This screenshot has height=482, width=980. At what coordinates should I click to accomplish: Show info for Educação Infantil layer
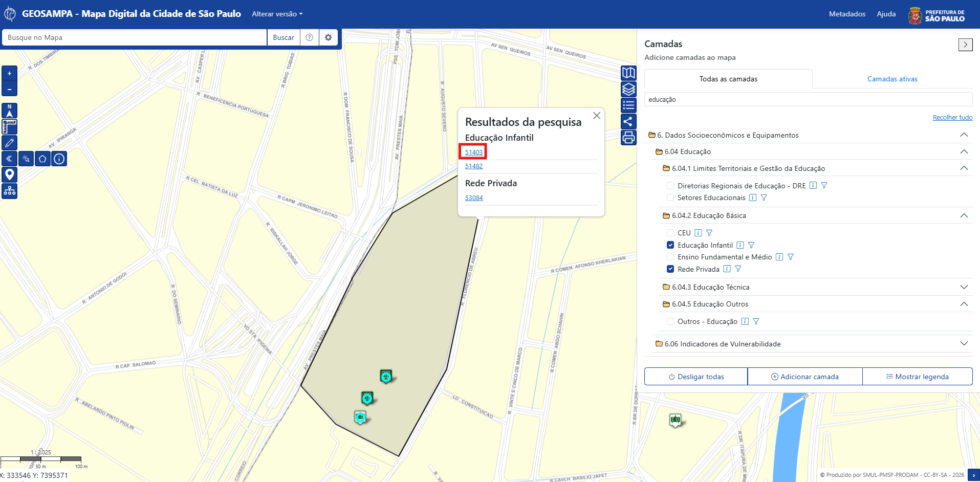(x=740, y=245)
